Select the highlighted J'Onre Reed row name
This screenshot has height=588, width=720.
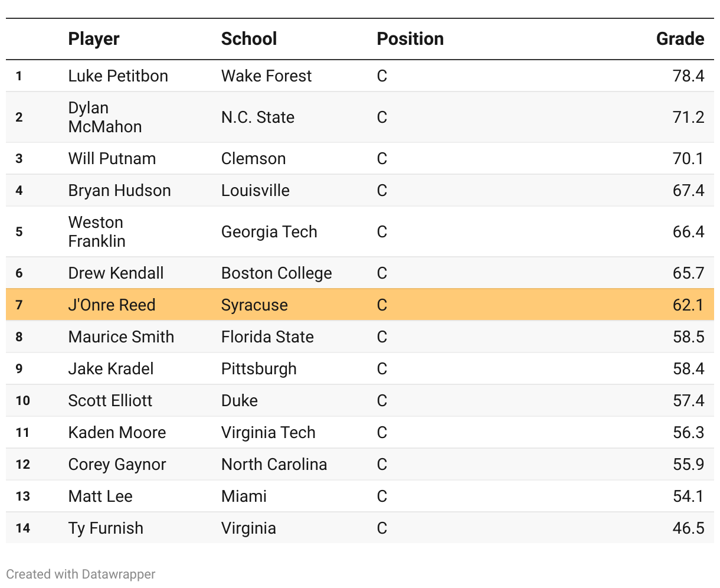[x=112, y=305]
